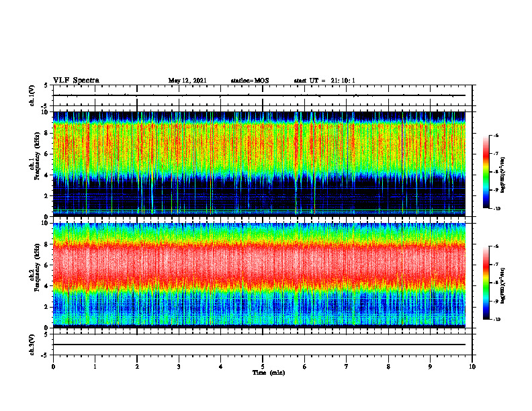
Task: Click the ch.1 "Frequency (kHz)" axis label
Action: (38, 156)
